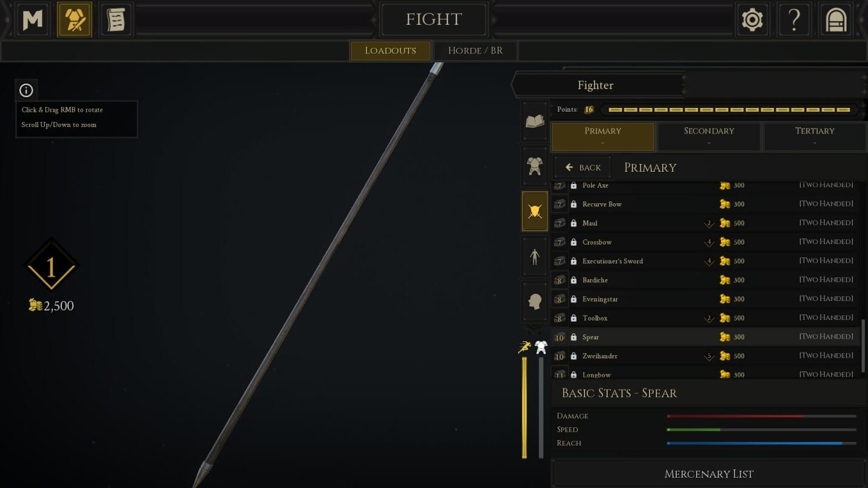Open the Mercenary List panel
The width and height of the screenshot is (868, 488).
pyautogui.click(x=709, y=473)
